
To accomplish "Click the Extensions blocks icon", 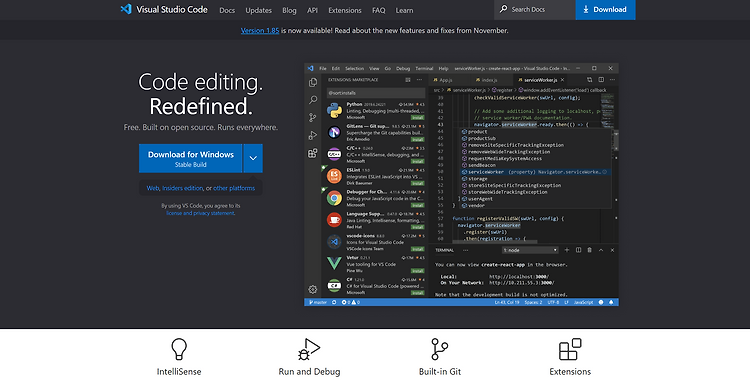I will click(x=570, y=349).
